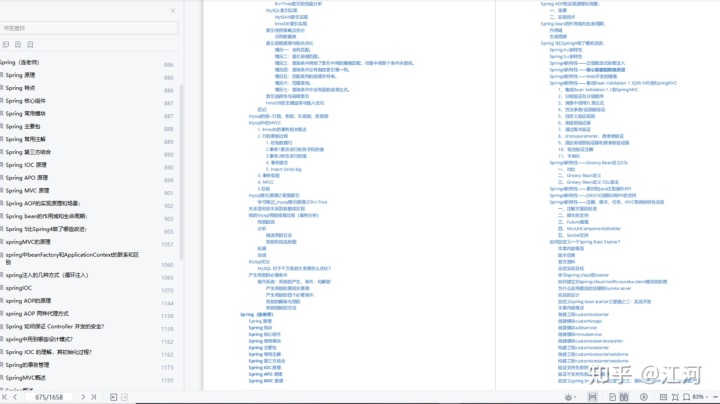Viewport: 720px width, 404px height.
Task: Click the actual size 1:1 icon
Action: point(664,397)
